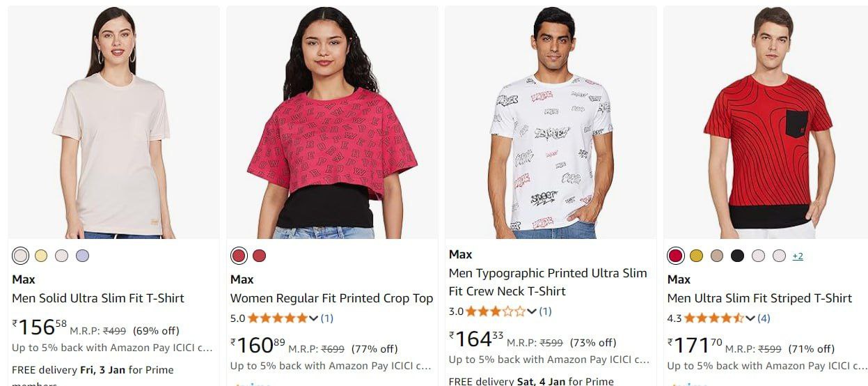Open the (4) reviews link
The image size is (868, 386).
click(x=764, y=318)
